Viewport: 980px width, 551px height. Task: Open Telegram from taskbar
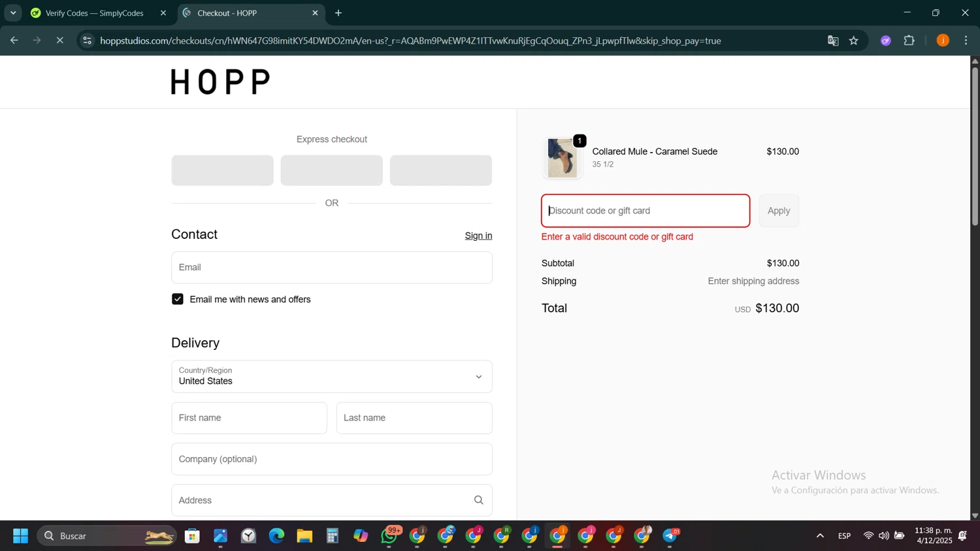(x=670, y=536)
